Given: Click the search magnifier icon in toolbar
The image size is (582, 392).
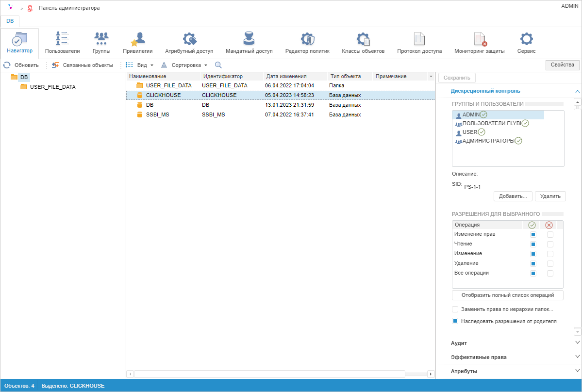Looking at the screenshot, I should tap(218, 65).
